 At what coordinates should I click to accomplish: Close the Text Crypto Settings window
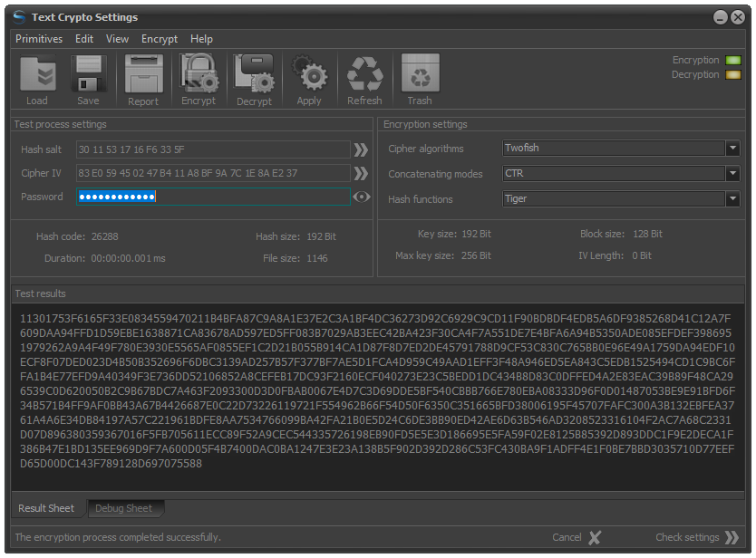coord(738,18)
